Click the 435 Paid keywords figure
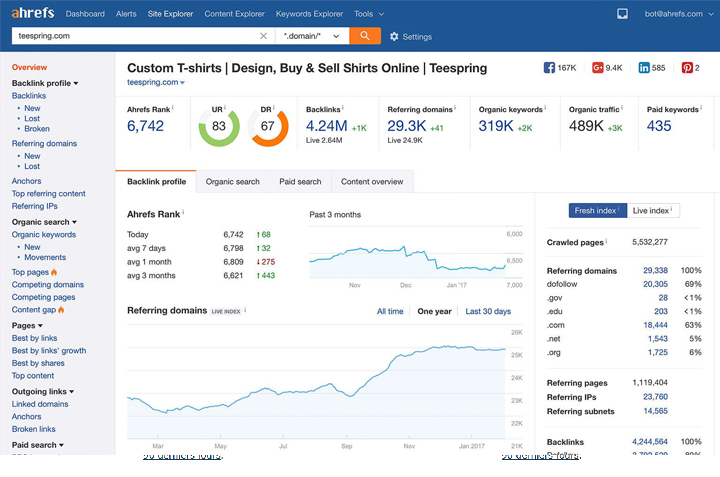 click(x=659, y=126)
